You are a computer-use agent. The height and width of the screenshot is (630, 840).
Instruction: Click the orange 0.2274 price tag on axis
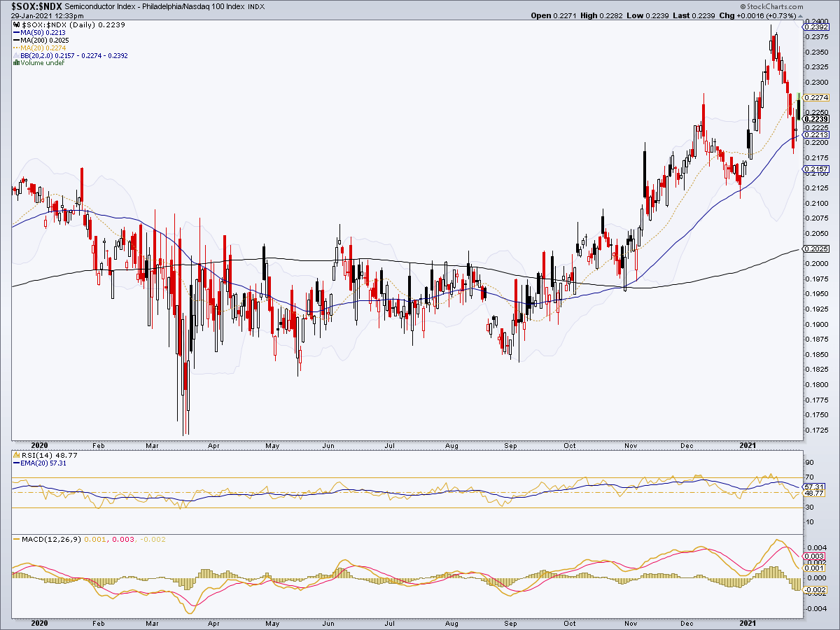tap(815, 98)
